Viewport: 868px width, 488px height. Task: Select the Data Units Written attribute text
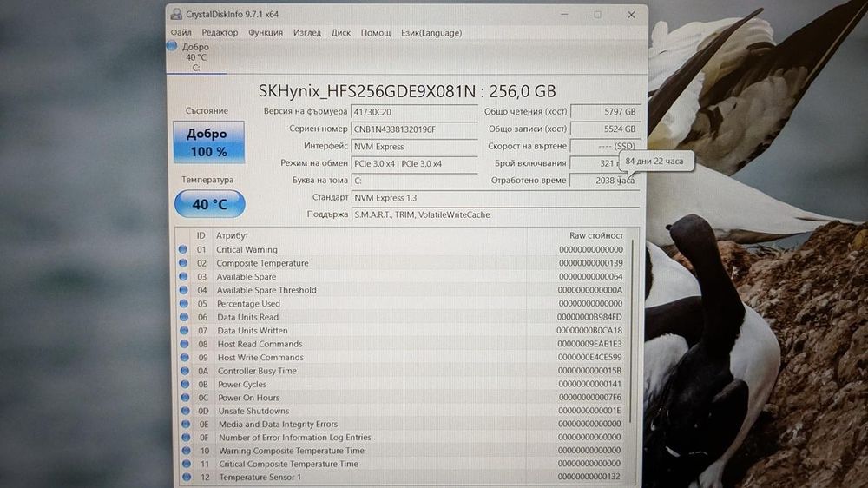pyautogui.click(x=253, y=330)
